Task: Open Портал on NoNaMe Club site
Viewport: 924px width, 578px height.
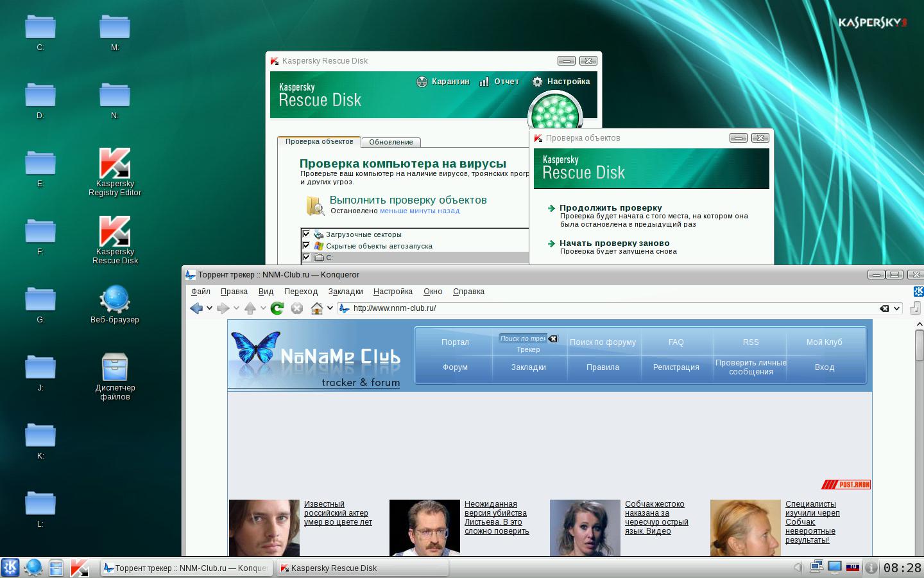Action: [x=455, y=342]
